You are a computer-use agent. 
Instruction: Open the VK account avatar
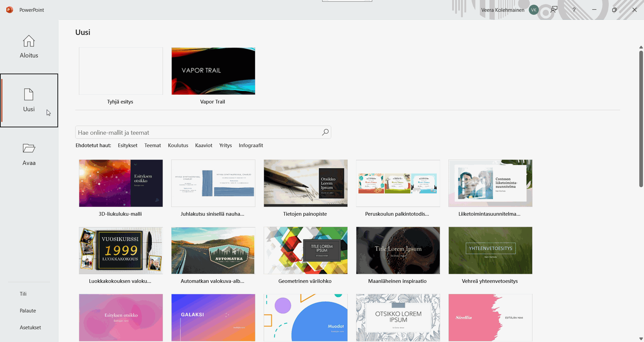533,10
